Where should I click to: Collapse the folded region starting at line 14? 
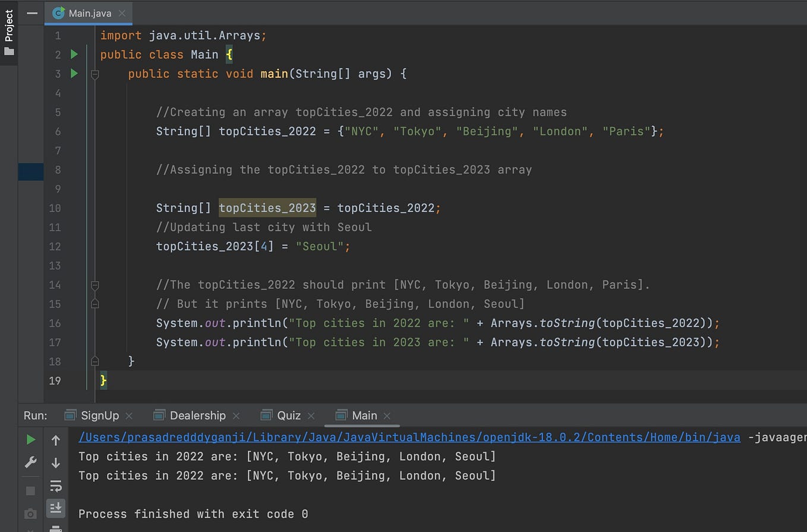point(95,285)
